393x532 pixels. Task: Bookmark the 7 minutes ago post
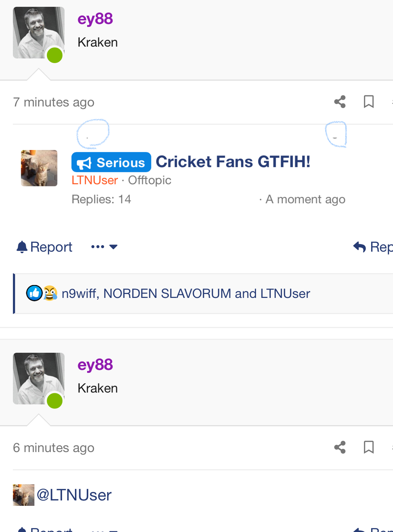369,102
